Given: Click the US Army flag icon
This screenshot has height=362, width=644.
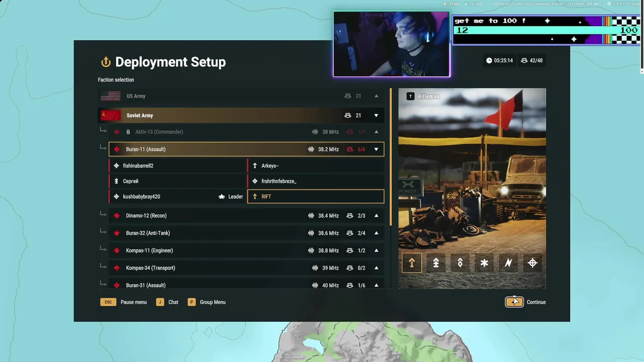Looking at the screenshot, I should coord(111,96).
